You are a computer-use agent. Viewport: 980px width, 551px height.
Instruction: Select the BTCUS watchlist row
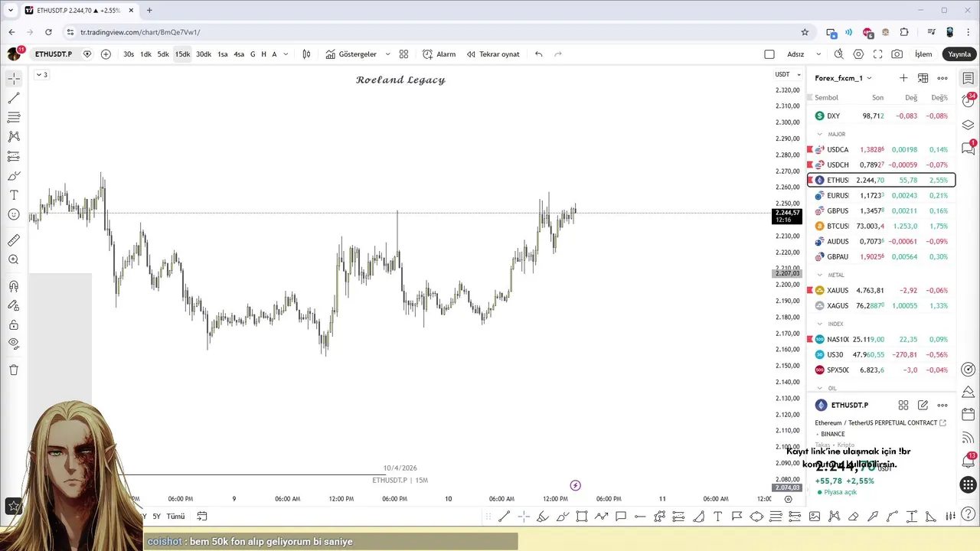click(881, 226)
